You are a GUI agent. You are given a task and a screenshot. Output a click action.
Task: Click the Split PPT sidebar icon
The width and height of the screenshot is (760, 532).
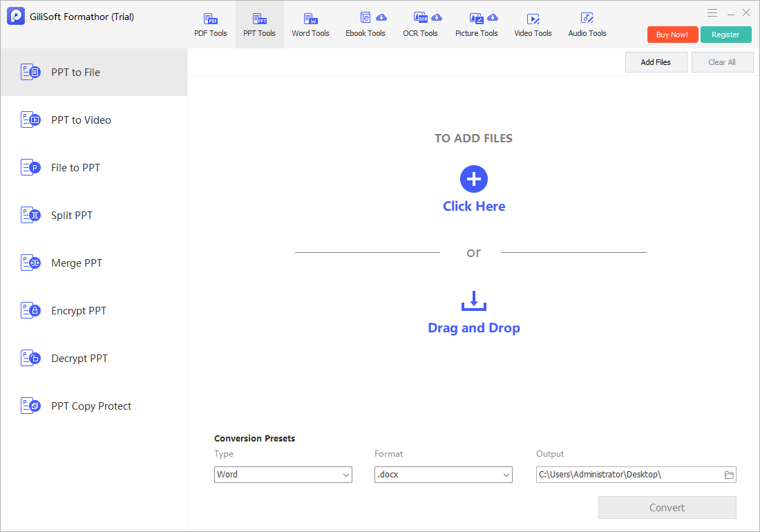point(30,215)
